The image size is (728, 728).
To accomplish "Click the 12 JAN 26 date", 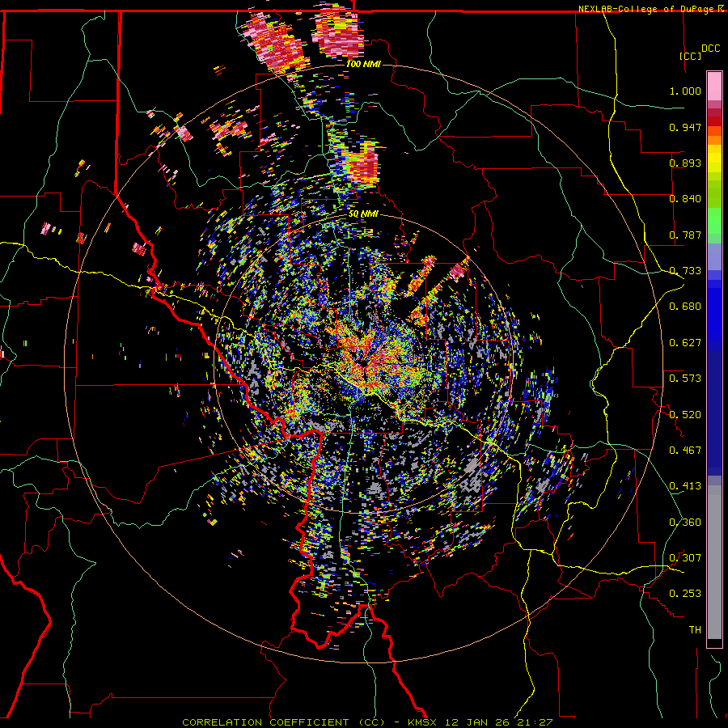I will pyautogui.click(x=477, y=722).
